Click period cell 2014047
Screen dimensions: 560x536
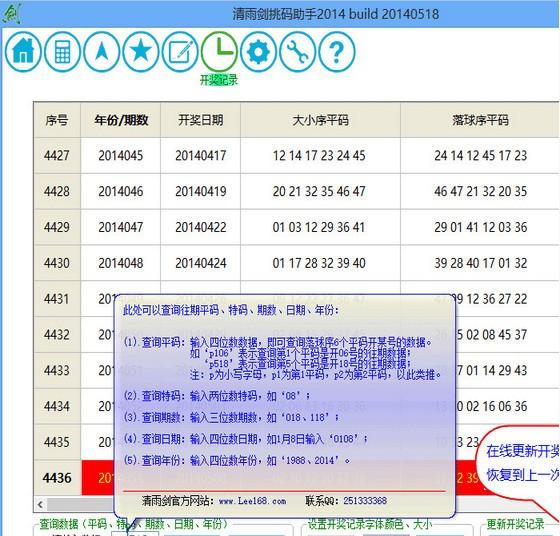tap(121, 227)
